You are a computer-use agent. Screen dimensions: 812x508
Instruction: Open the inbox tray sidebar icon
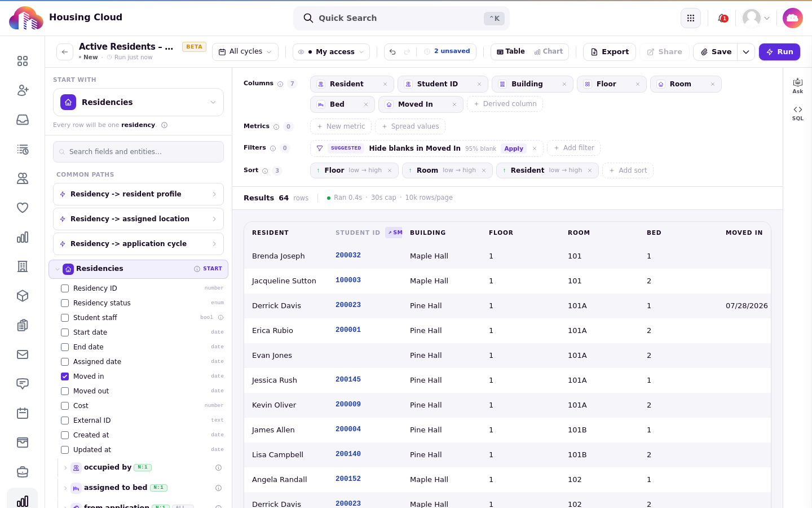[x=23, y=120]
